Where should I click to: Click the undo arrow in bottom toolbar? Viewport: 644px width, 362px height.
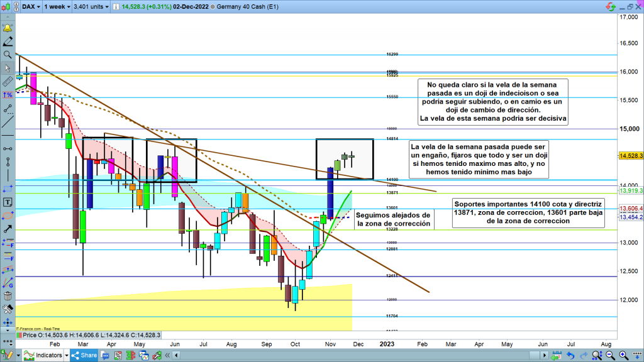pos(570,356)
